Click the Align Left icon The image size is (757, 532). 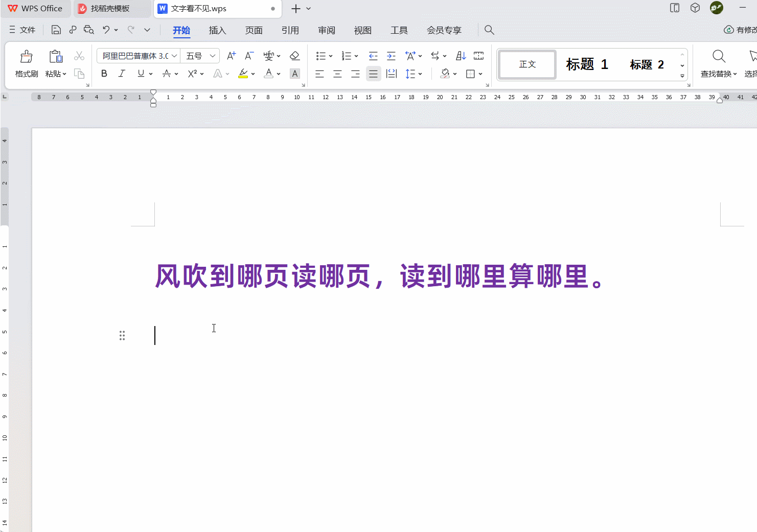click(319, 74)
